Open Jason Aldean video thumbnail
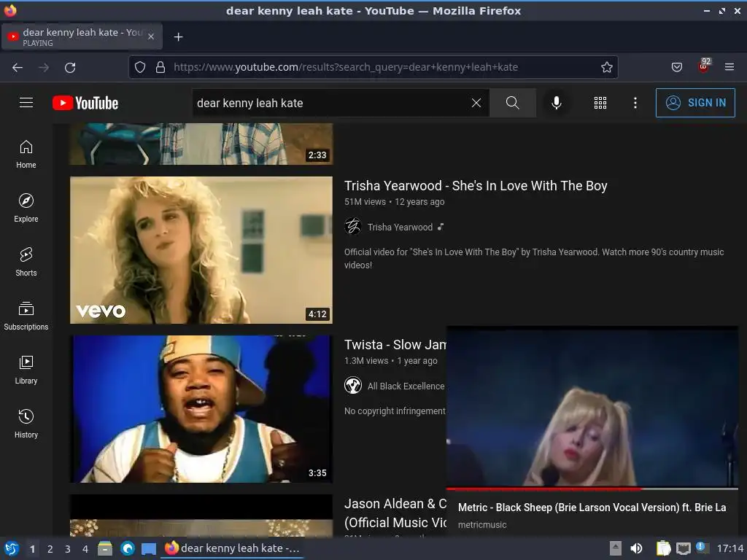 (201, 516)
